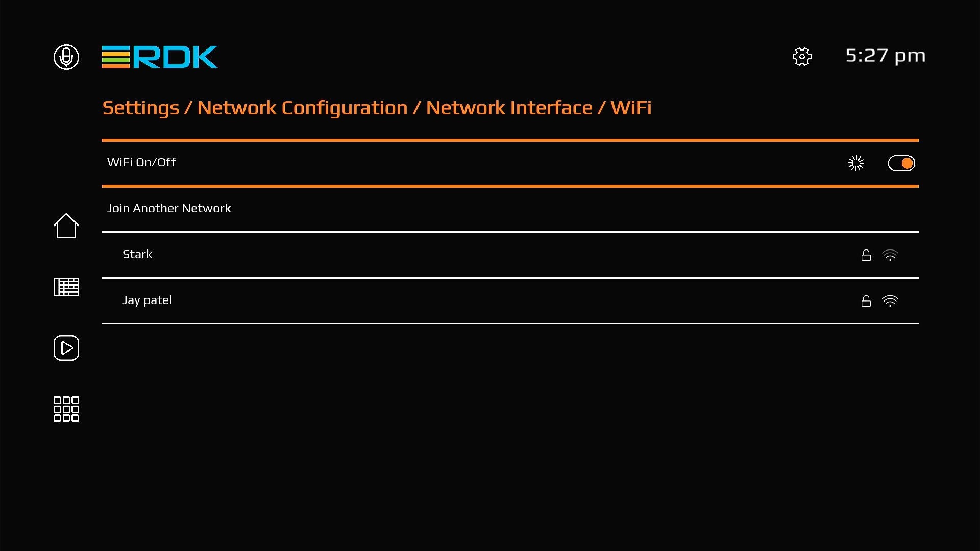Open settings via the gear icon

(802, 57)
